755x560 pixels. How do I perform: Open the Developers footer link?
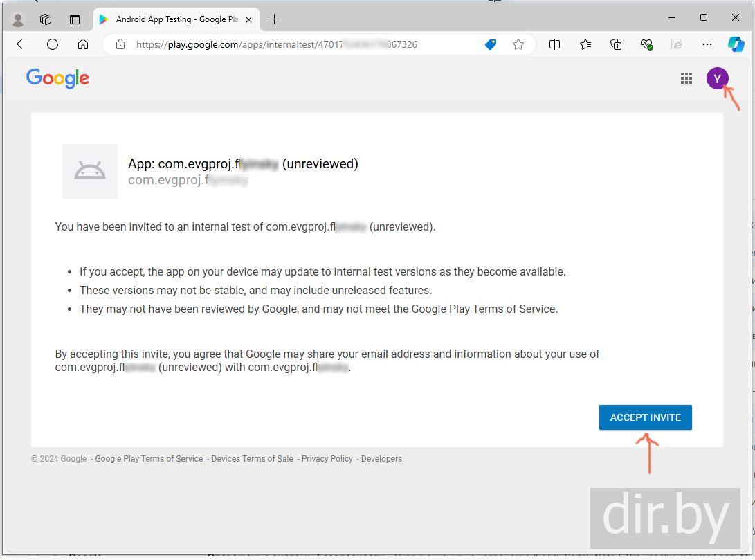(381, 459)
